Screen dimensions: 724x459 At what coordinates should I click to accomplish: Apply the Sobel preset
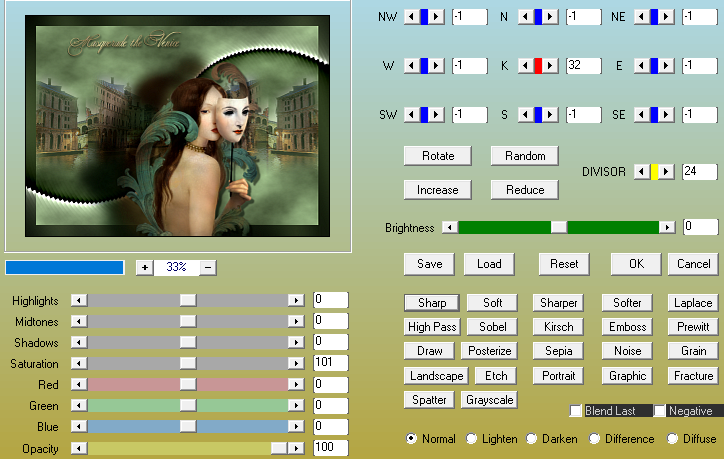(492, 327)
